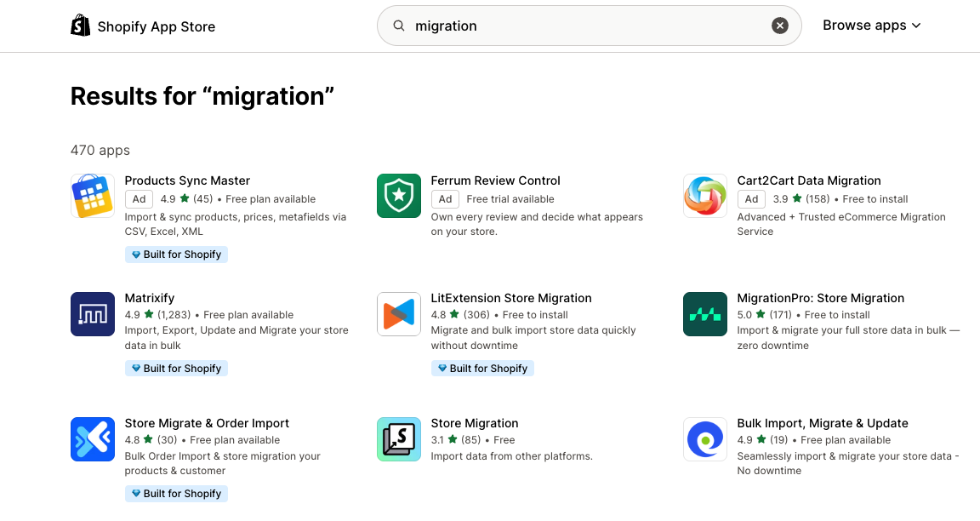
Task: Click 'Free trial available' under Ferrum Review Control
Action: 510,199
